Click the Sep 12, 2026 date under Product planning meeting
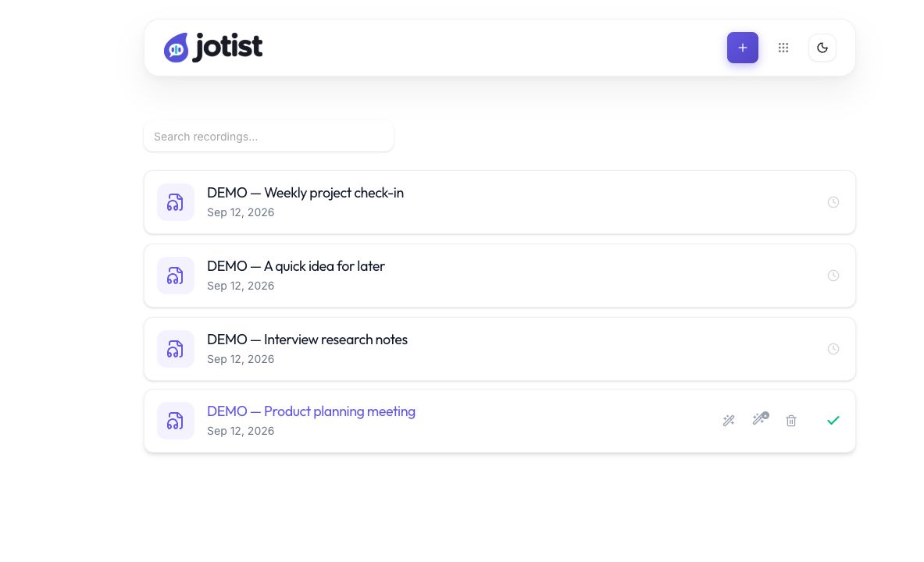Screen dimensions: 924x562 241,431
